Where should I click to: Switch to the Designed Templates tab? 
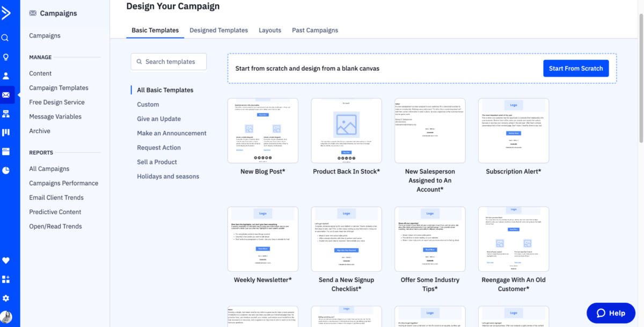point(218,30)
